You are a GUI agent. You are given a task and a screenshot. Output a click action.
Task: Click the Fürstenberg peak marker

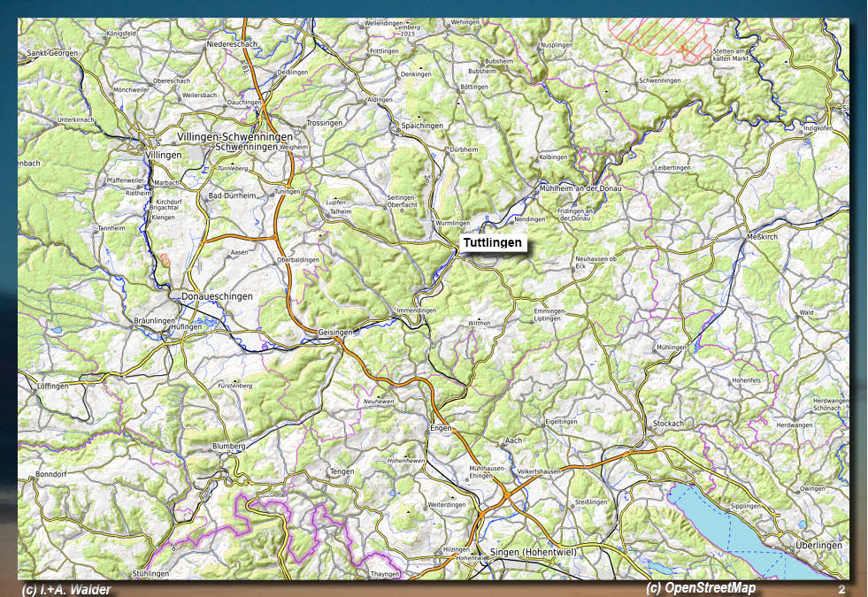tap(234, 380)
